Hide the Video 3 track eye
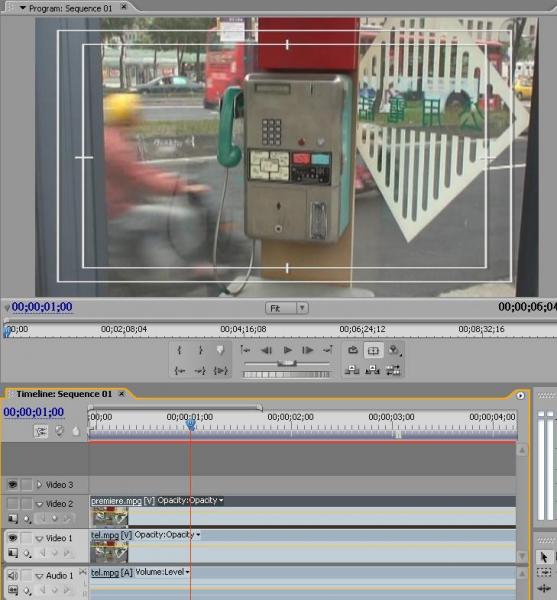The height and width of the screenshot is (600, 557). [x=13, y=484]
